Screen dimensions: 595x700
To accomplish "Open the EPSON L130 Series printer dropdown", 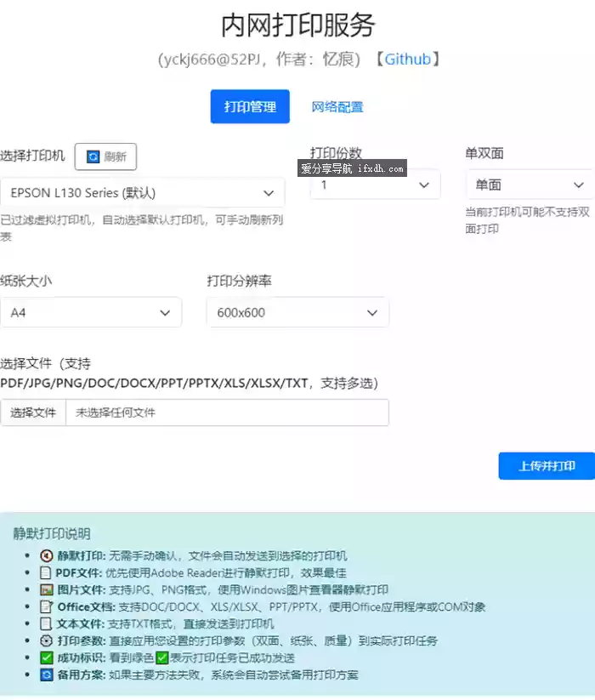I will (x=142, y=193).
